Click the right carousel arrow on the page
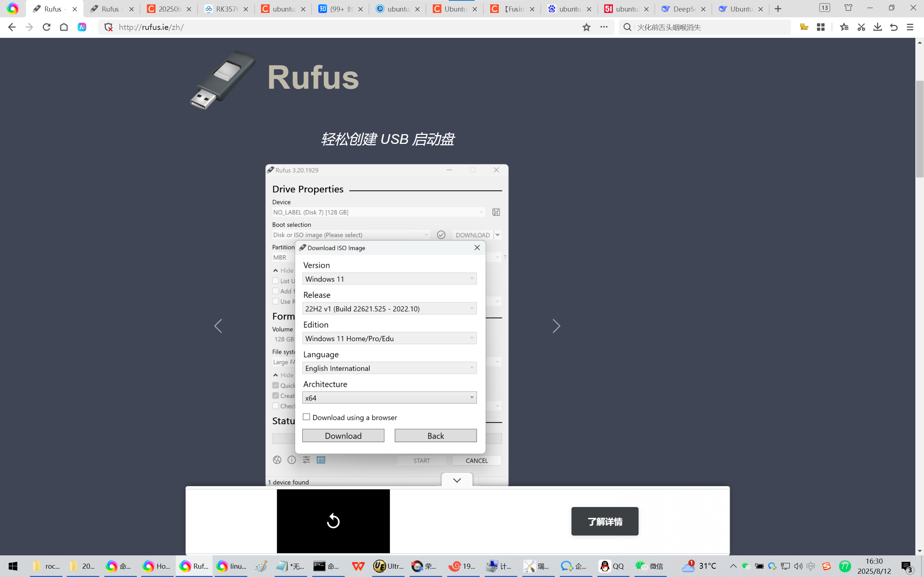This screenshot has height=577, width=924. click(556, 326)
